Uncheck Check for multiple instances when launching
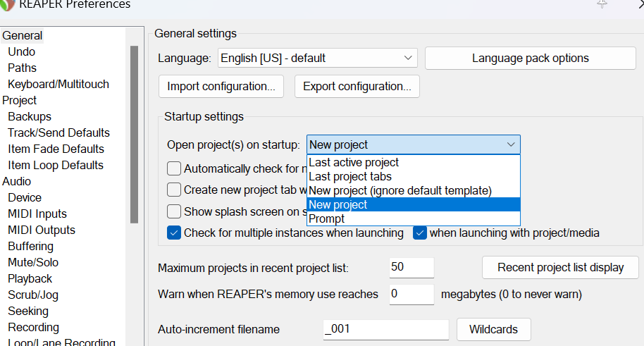Screen dimensions: 644x346 tap(174, 233)
